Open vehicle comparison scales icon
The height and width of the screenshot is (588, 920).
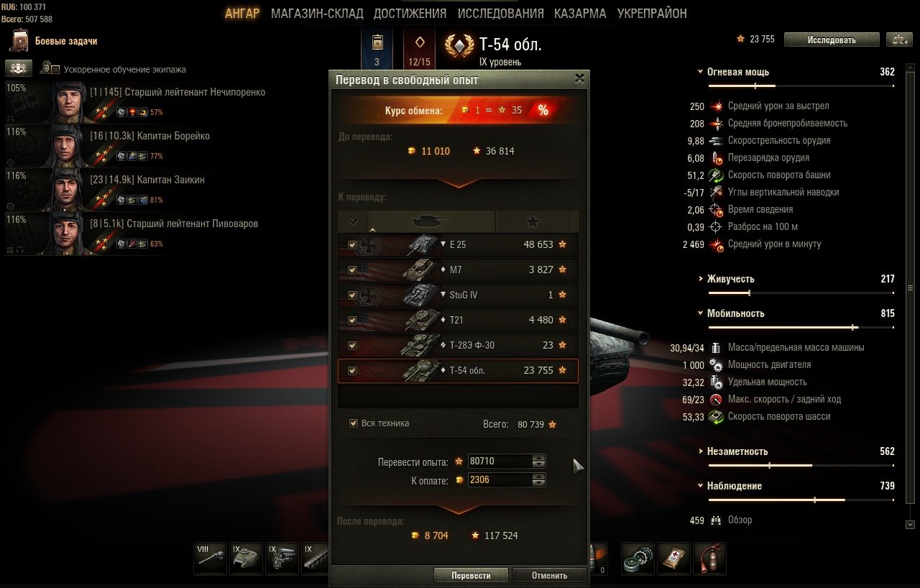tap(898, 40)
